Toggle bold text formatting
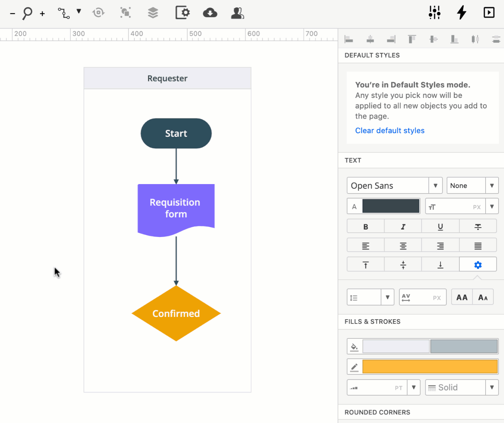The image size is (504, 423). point(365,226)
